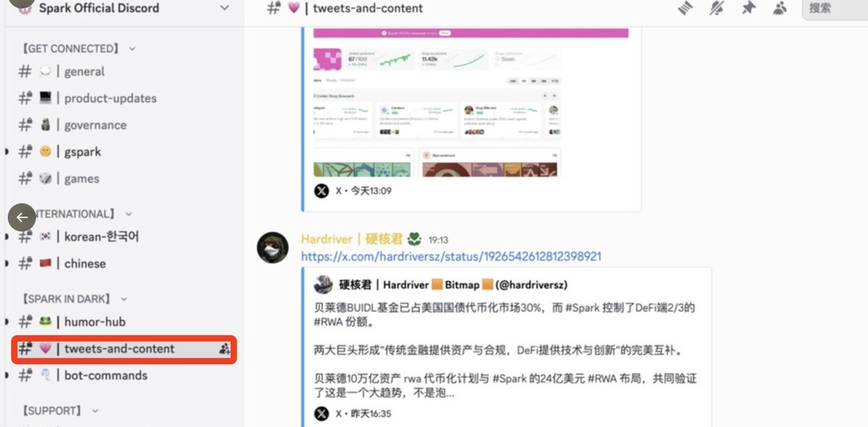The image size is (868, 427).
Task: Toggle the member list icon
Action: pyautogui.click(x=780, y=8)
